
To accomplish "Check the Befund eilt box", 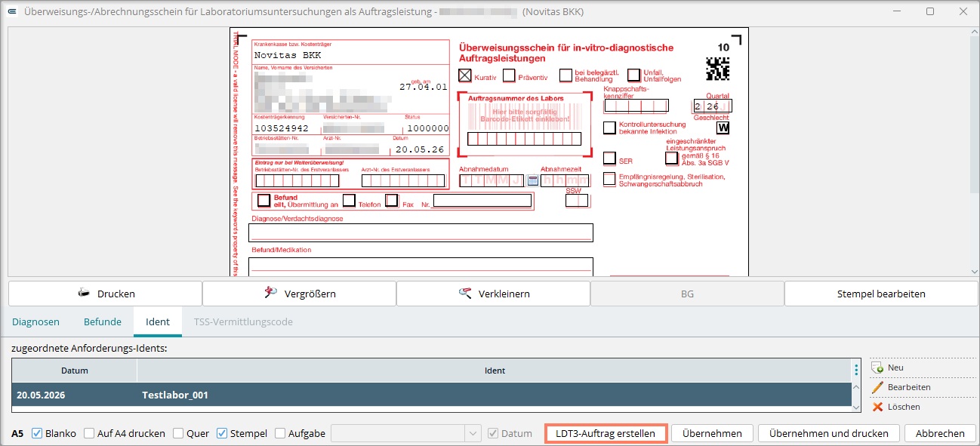I will tap(263, 200).
